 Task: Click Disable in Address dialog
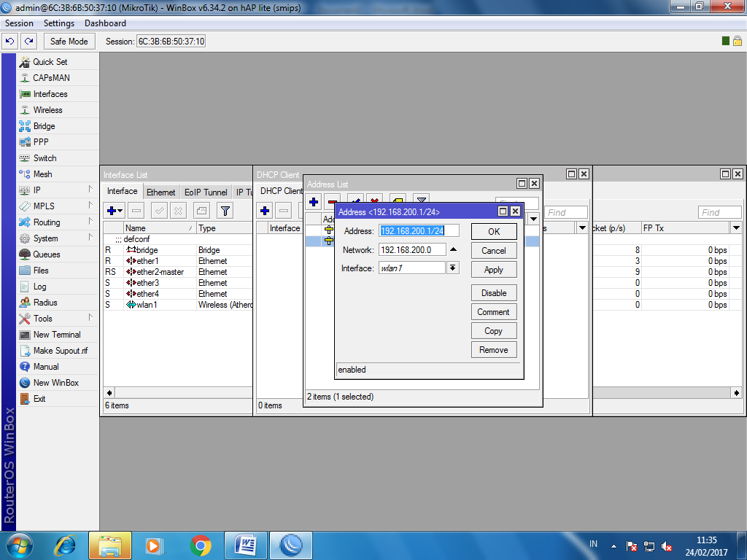494,293
